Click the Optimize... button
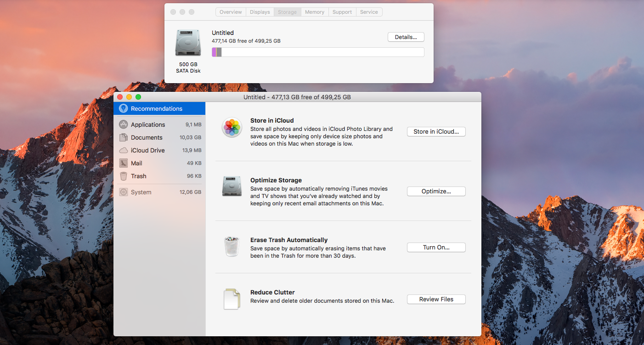This screenshot has width=644, height=345. point(436,191)
